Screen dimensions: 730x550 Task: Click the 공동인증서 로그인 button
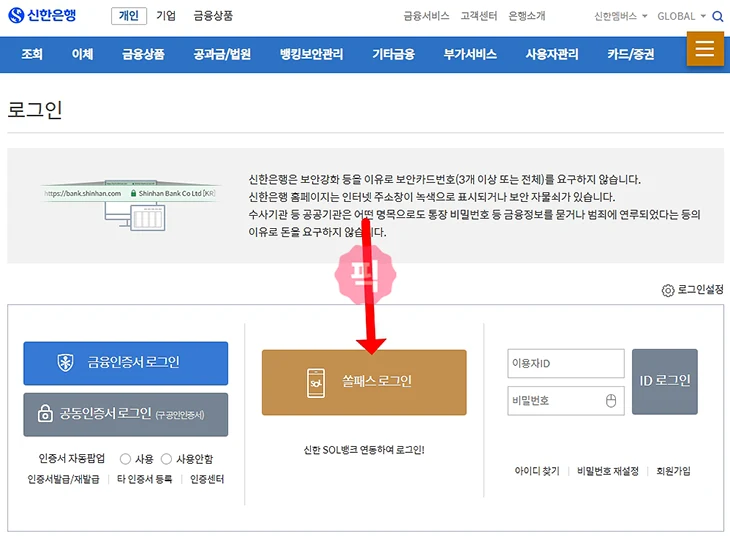126,414
